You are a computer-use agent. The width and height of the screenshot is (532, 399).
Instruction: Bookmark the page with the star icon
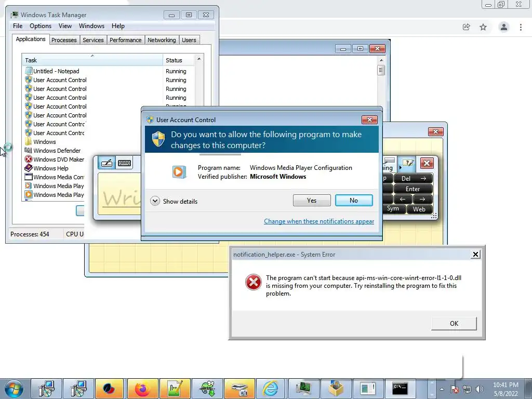coord(483,27)
